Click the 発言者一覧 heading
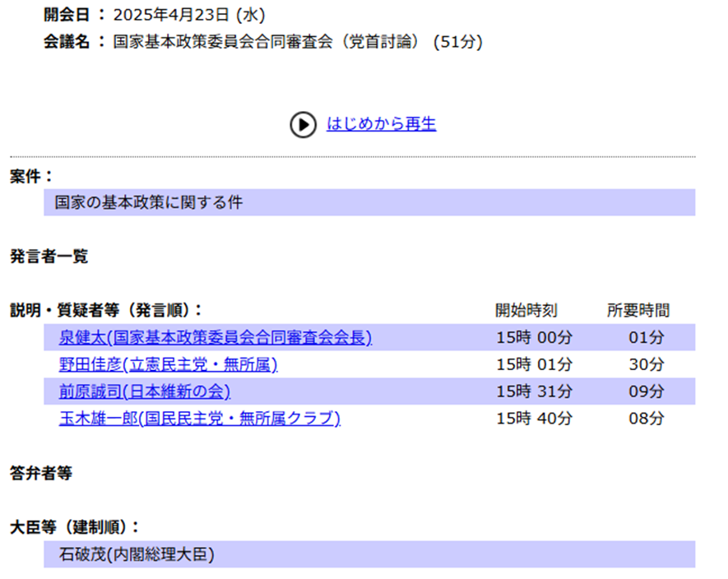 click(49, 256)
